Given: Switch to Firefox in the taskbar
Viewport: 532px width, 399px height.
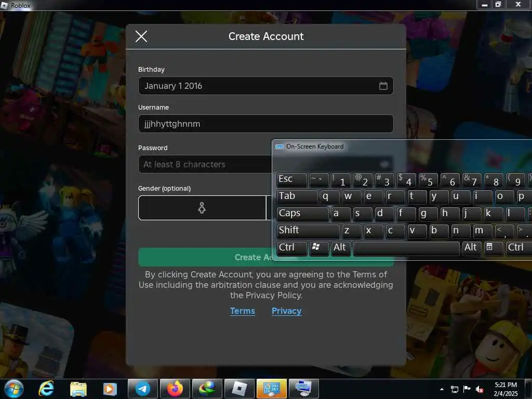Looking at the screenshot, I should pos(175,389).
